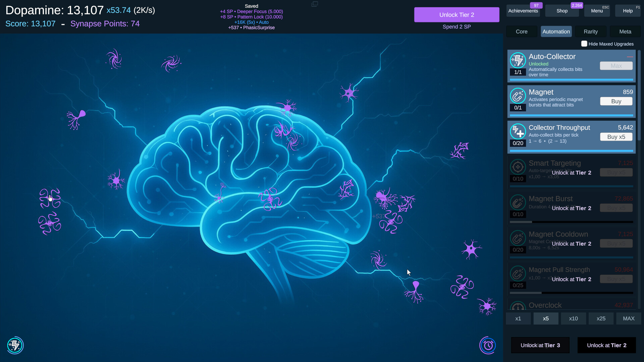
Task: Open the Meta upgrades tab
Action: pyautogui.click(x=625, y=31)
